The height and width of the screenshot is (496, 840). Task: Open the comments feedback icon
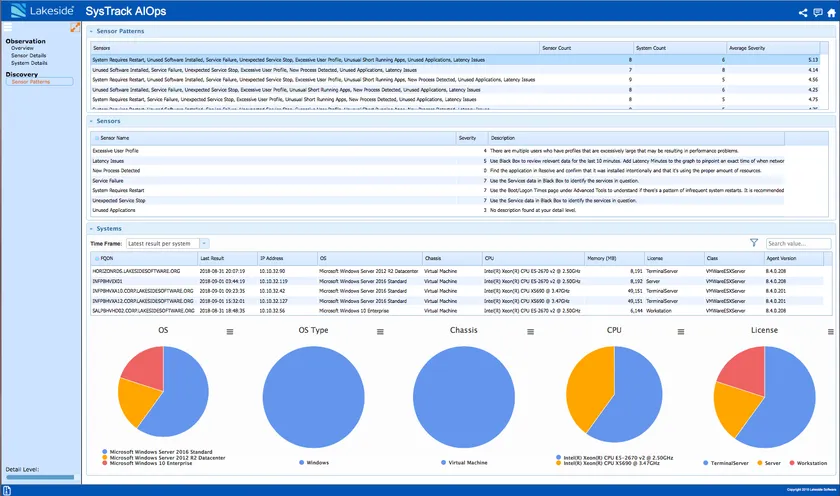817,12
